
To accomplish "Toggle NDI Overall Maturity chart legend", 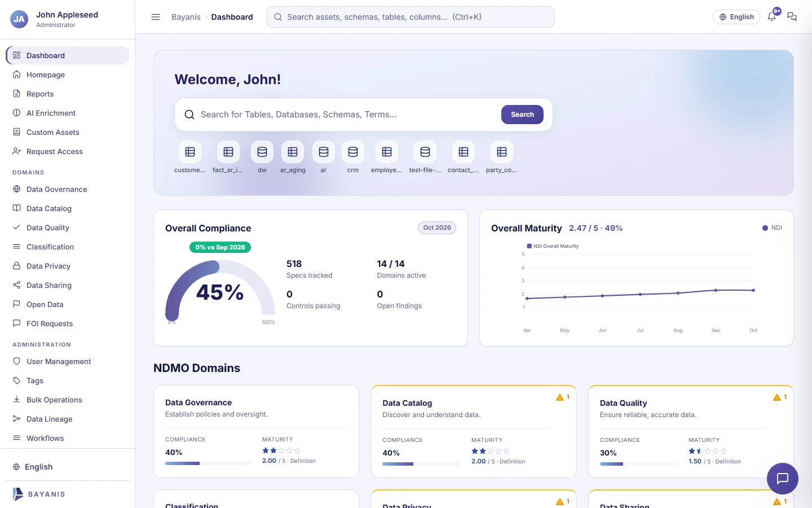I will point(553,246).
